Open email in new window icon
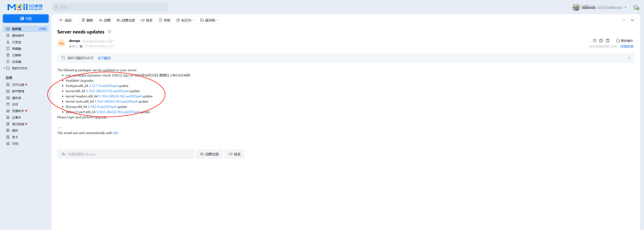 pyautogui.click(x=595, y=41)
